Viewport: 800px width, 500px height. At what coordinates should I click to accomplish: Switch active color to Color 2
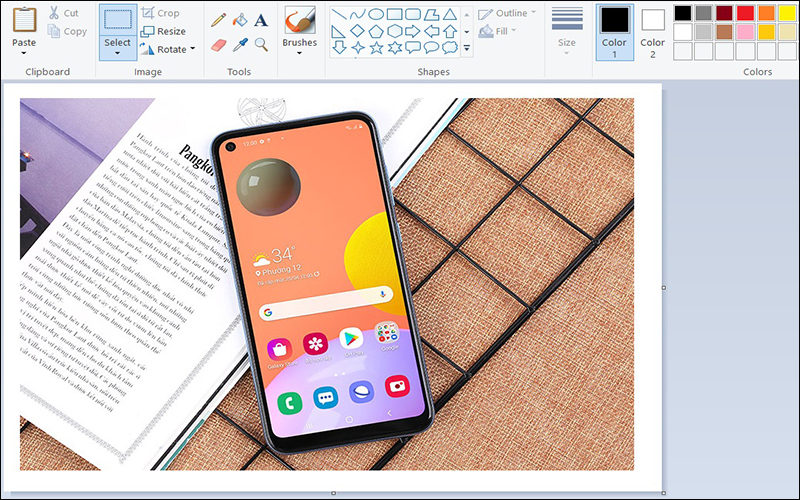point(653,29)
